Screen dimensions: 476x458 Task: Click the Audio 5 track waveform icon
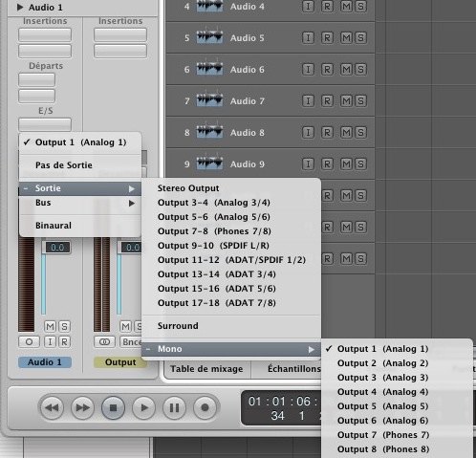click(x=209, y=37)
